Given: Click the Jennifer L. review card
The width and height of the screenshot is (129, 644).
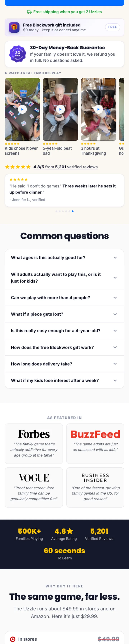Looking at the screenshot, I should 64,190.
